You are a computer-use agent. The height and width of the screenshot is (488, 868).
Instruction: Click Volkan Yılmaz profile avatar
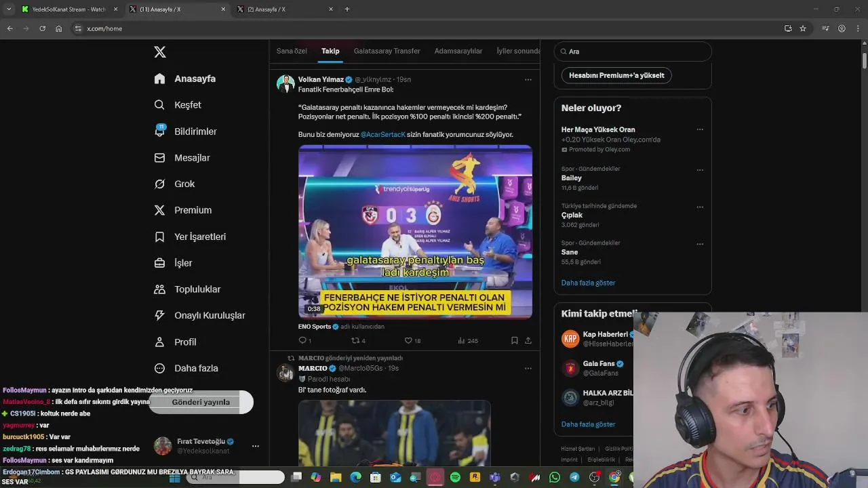[285, 83]
